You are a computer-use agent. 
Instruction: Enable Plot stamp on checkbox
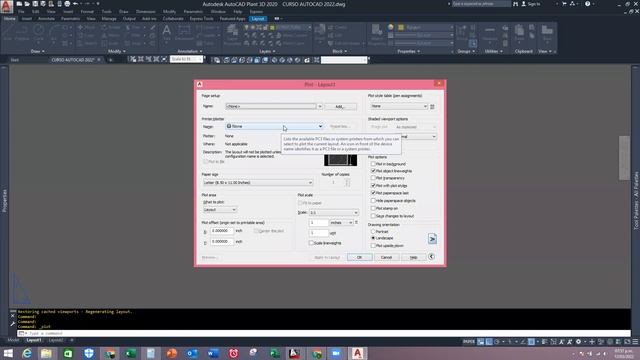click(373, 208)
